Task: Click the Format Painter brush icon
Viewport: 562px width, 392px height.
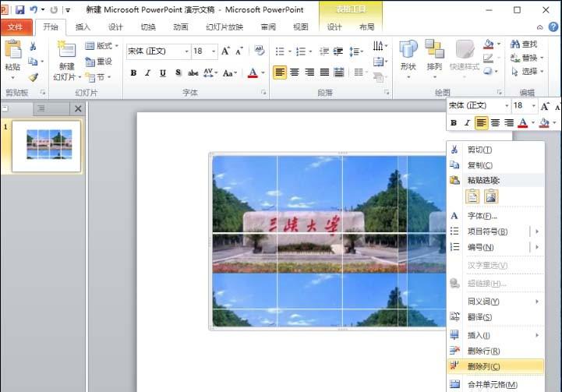Action: point(33,77)
